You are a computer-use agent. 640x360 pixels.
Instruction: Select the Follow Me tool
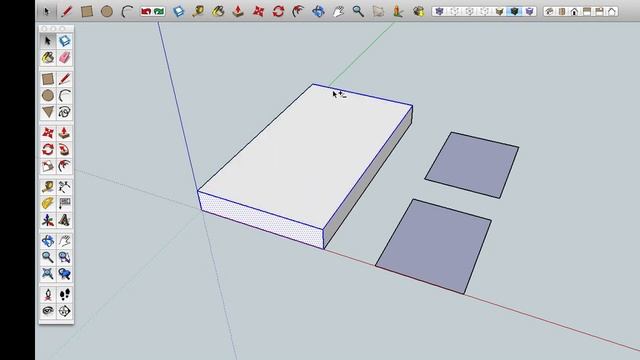pyautogui.click(x=64, y=149)
